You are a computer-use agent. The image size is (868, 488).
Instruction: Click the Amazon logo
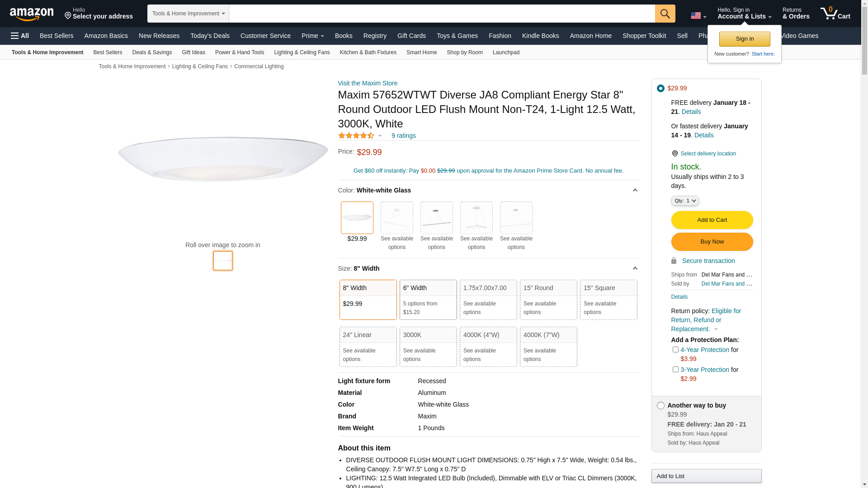click(32, 14)
